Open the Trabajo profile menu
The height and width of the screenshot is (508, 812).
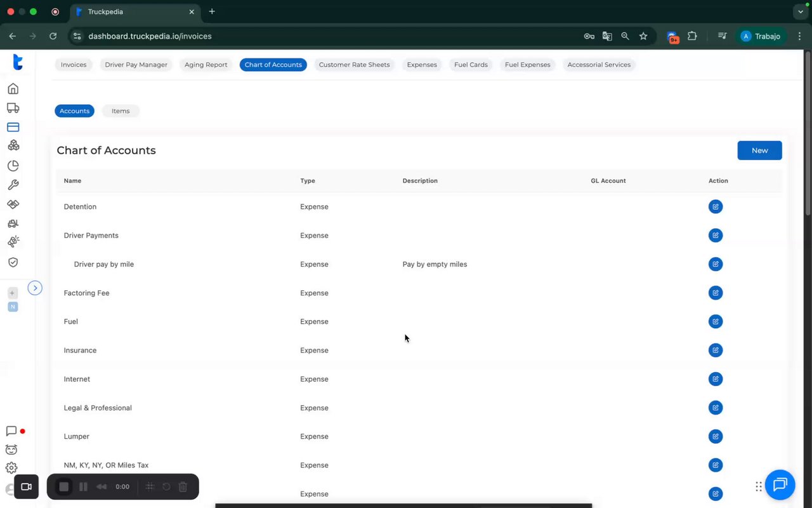761,36
